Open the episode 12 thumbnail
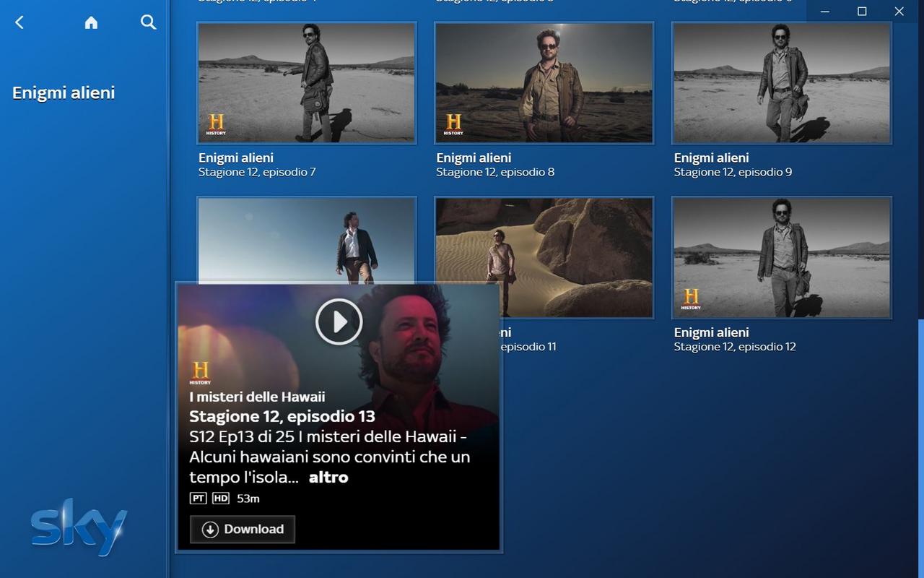This screenshot has height=578, width=924. (x=782, y=257)
